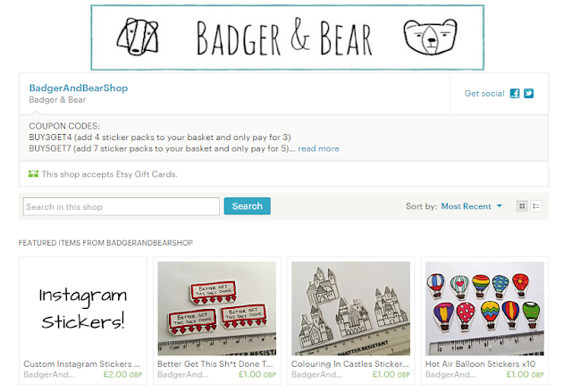Image resolution: width=572 pixels, height=392 pixels.
Task: Open the shop's Facebook page icon
Action: point(515,94)
